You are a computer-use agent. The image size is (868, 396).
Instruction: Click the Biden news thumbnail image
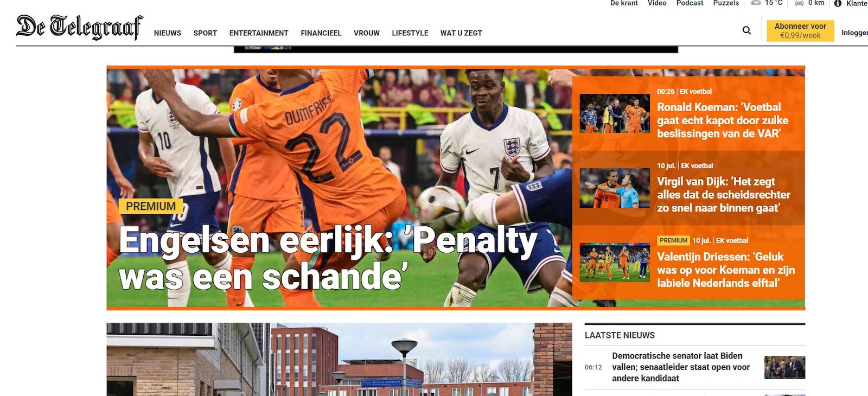tap(784, 367)
